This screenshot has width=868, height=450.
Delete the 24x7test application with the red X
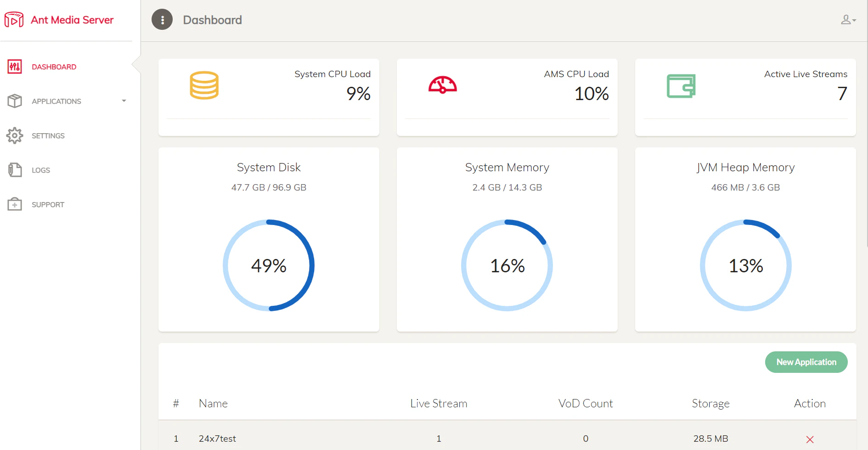(x=811, y=439)
